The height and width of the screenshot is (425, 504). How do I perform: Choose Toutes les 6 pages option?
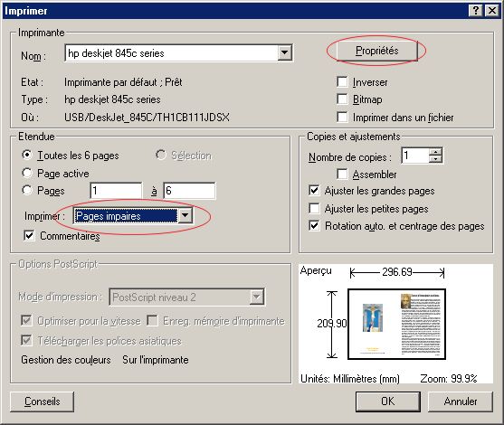click(x=27, y=156)
